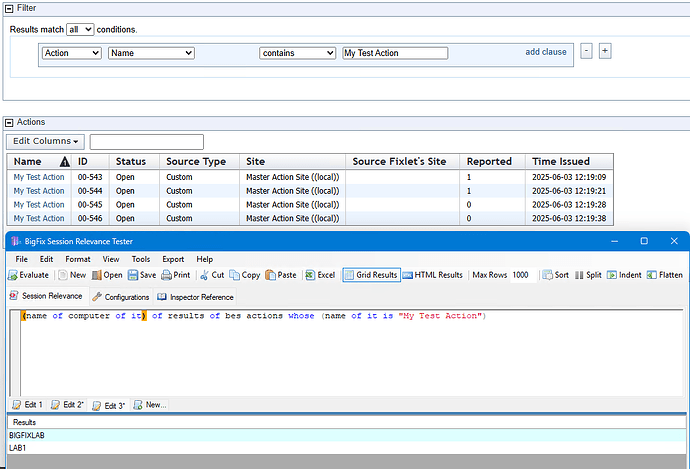The image size is (690, 469).
Task: Click the 'My Test Action' filter text field
Action: pos(394,53)
